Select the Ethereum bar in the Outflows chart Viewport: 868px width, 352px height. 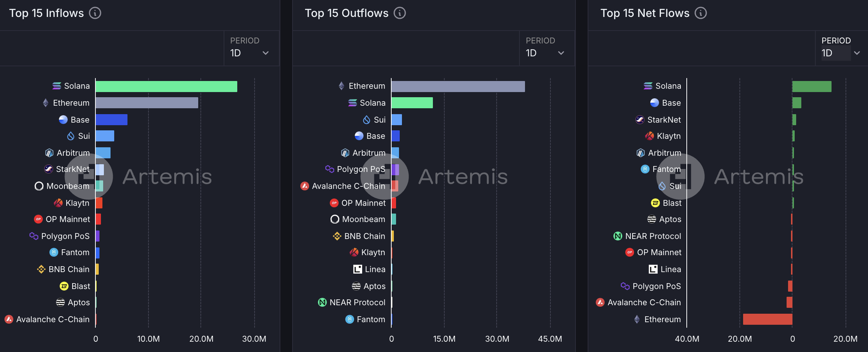[x=458, y=87]
